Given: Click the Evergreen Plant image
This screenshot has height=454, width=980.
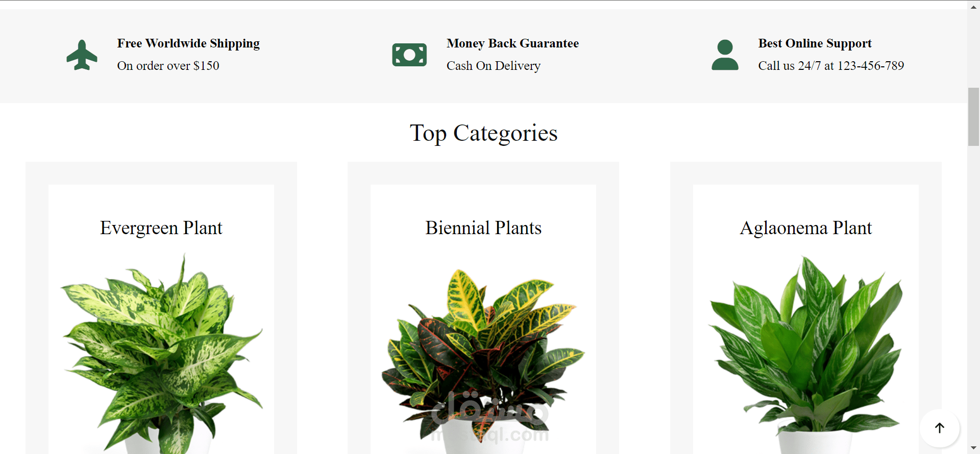Looking at the screenshot, I should (161, 354).
